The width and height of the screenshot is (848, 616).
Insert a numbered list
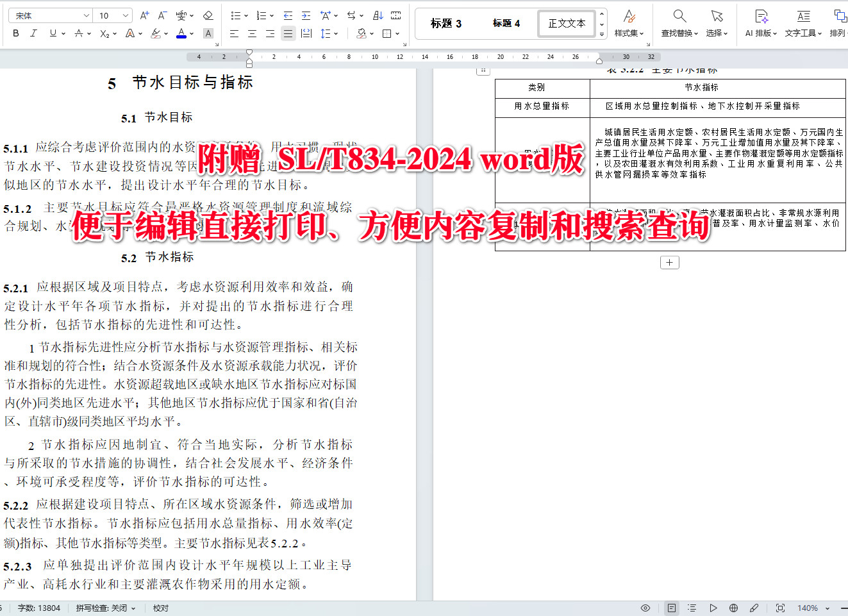coord(261,15)
